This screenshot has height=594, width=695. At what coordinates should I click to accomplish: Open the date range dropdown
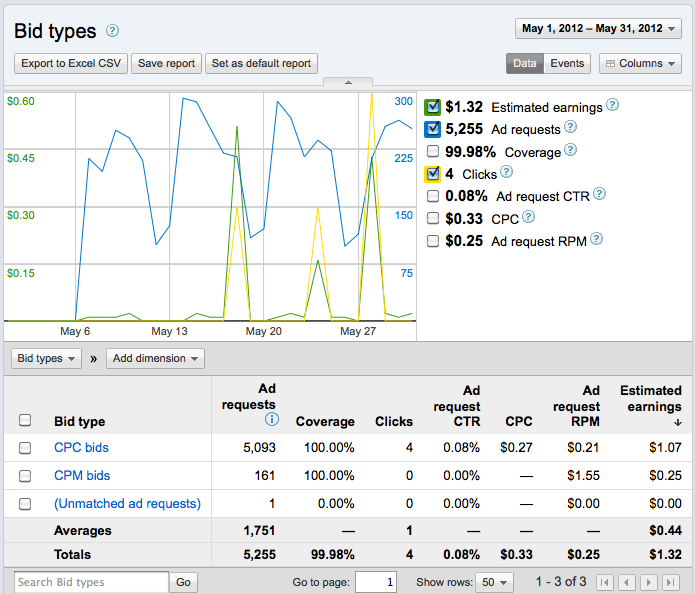coord(598,29)
